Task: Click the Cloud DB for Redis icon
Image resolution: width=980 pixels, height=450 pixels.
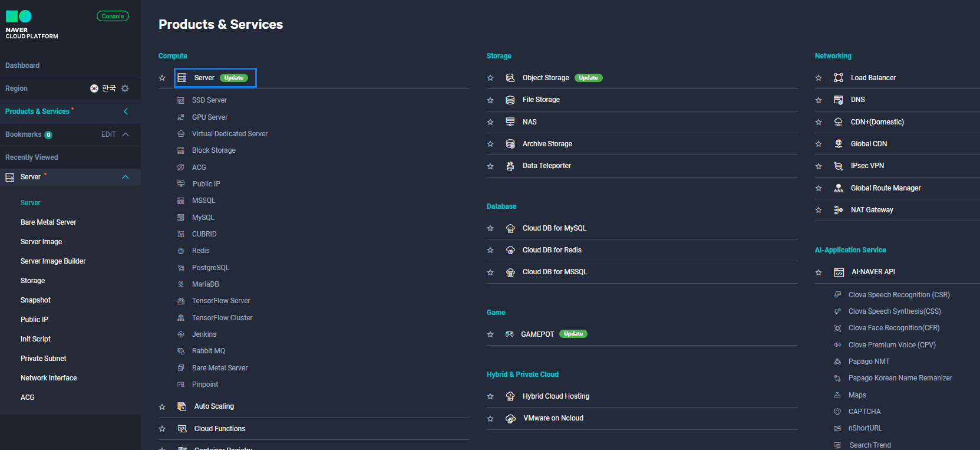Action: pyautogui.click(x=510, y=250)
